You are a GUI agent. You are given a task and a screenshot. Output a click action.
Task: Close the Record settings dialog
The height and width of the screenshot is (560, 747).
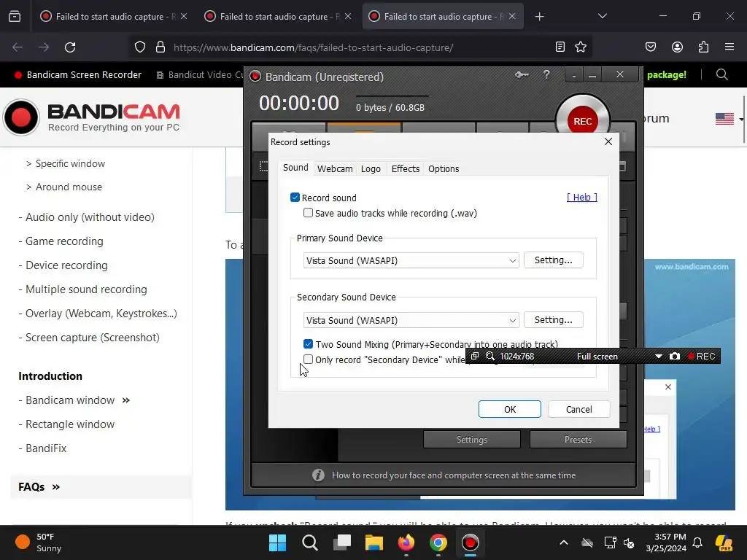pyautogui.click(x=608, y=141)
